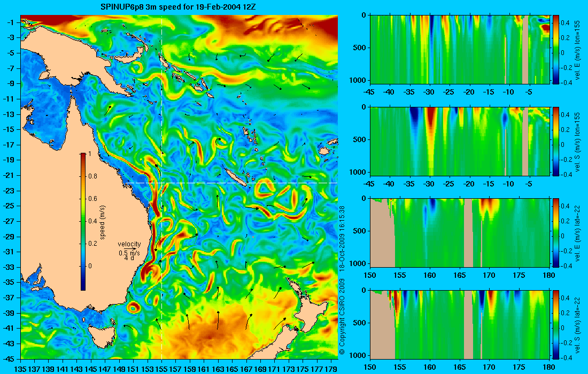Click "-23" on the map latitude axis
Viewport: 588px width, 374px height.
pos(9,190)
